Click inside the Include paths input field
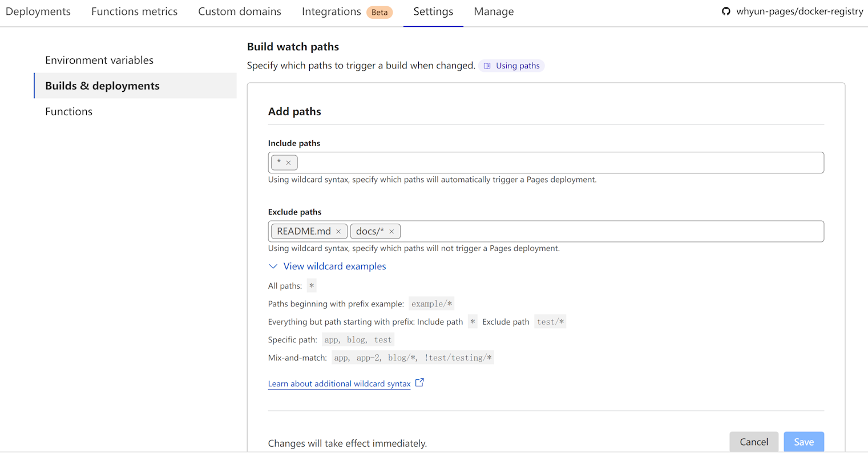The height and width of the screenshot is (453, 868). [559, 163]
